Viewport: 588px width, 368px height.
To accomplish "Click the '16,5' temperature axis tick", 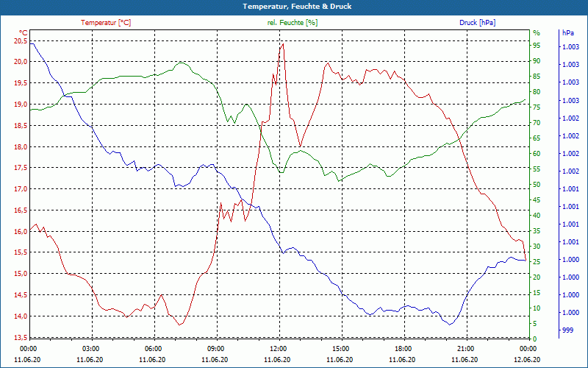I will 21,210.
